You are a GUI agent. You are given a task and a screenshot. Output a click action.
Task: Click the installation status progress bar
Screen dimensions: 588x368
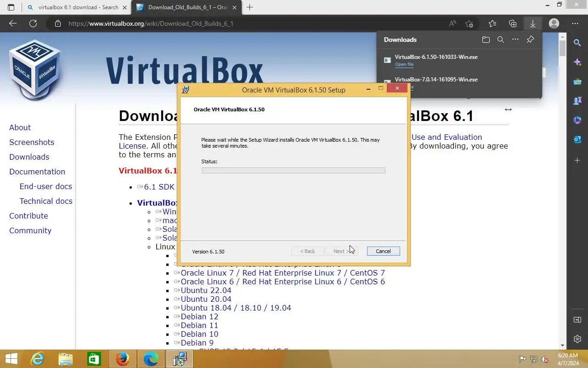point(293,170)
